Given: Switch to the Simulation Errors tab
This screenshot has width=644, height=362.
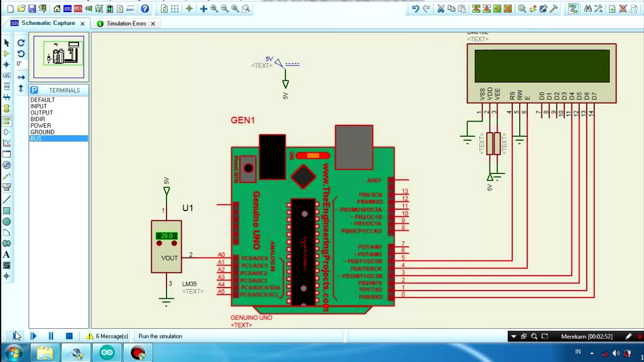Looking at the screenshot, I should click(126, 24).
